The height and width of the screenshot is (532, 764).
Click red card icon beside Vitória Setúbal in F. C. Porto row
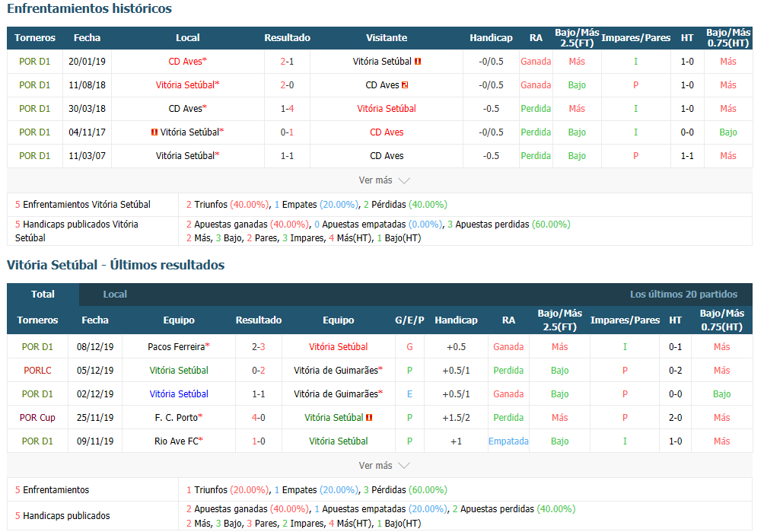click(369, 418)
